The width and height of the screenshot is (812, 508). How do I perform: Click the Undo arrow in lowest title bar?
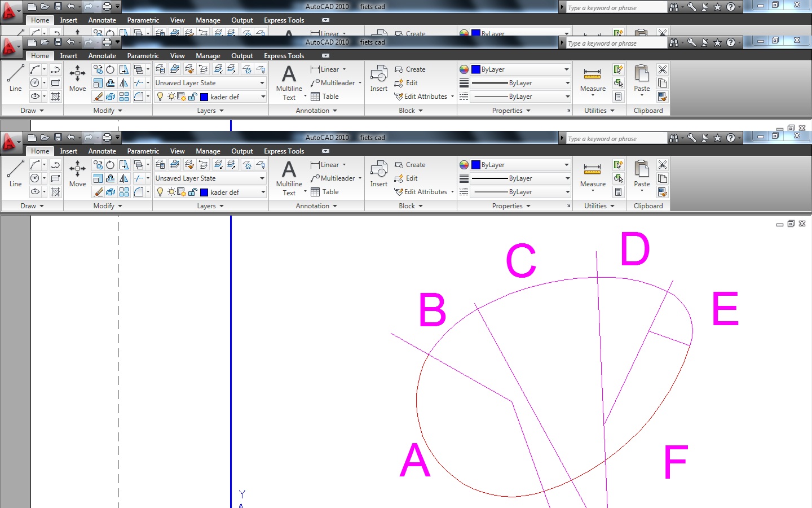click(71, 137)
